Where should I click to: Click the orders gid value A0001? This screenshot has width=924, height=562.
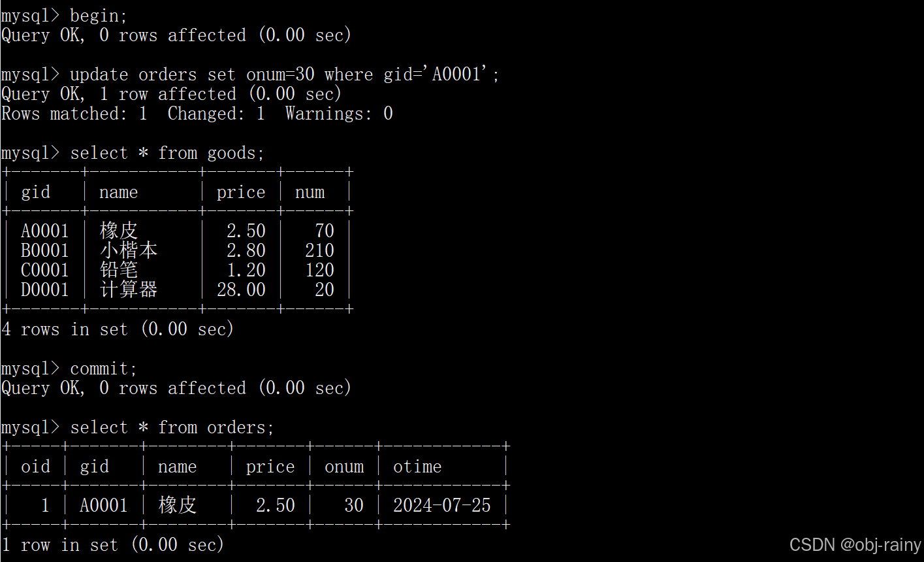point(103,506)
